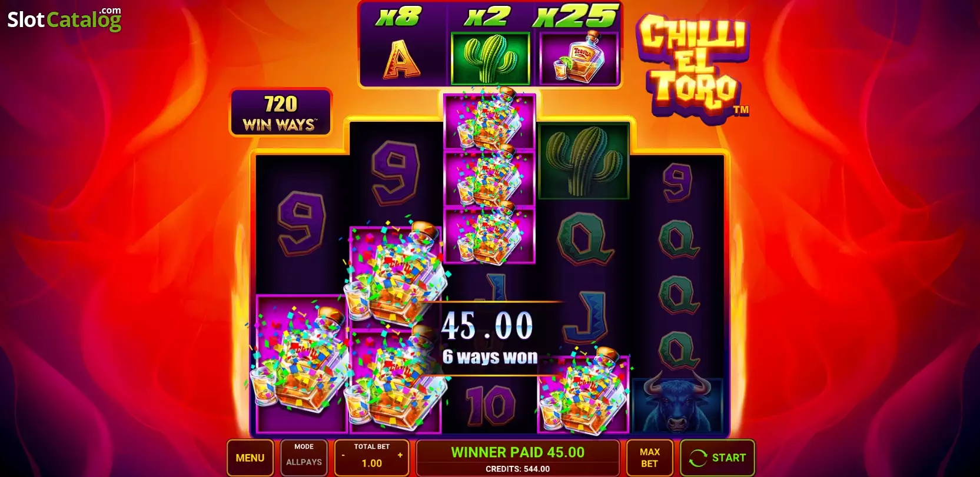Screen dimensions: 980x477
Task: Spin reels with START button
Action: coord(717,458)
